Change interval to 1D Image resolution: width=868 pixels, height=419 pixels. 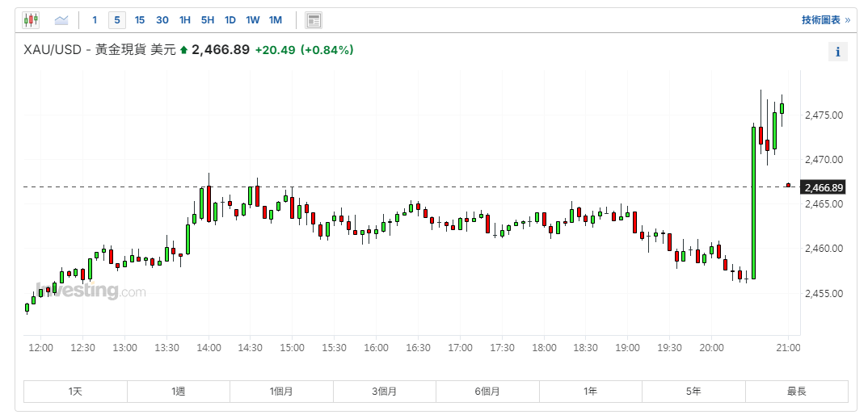pyautogui.click(x=230, y=20)
